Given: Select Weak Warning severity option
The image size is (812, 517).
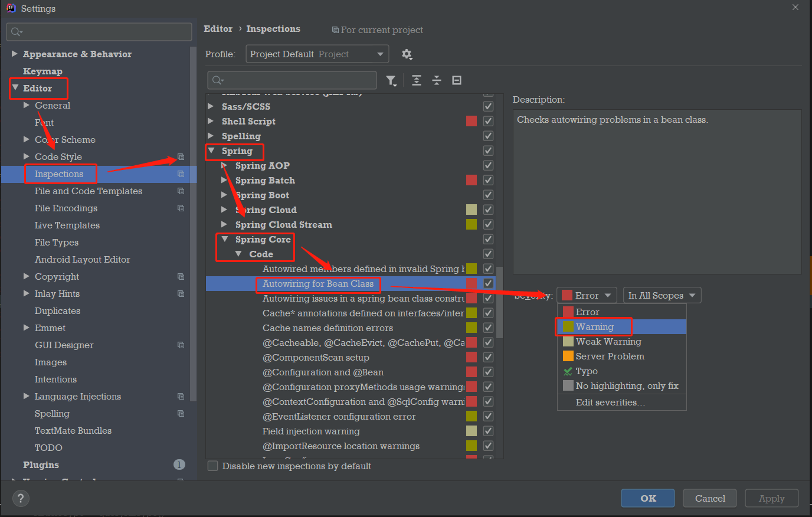Looking at the screenshot, I should (622, 342).
